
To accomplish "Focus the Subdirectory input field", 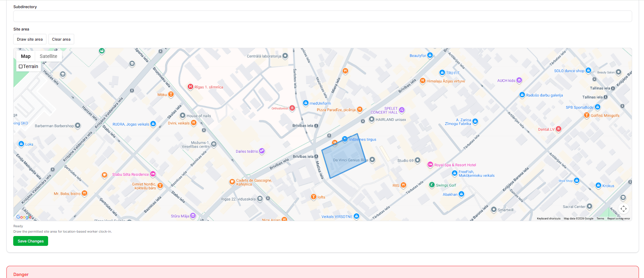I will point(323,16).
